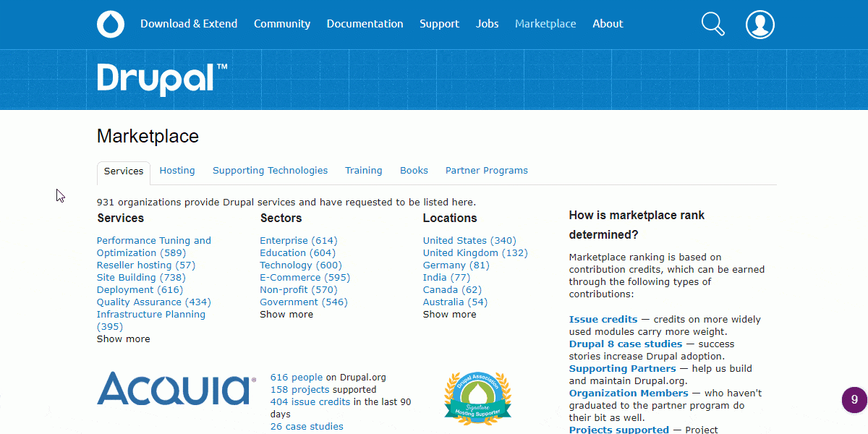The height and width of the screenshot is (434, 868).
Task: Open the search magnifier icon
Action: click(713, 24)
